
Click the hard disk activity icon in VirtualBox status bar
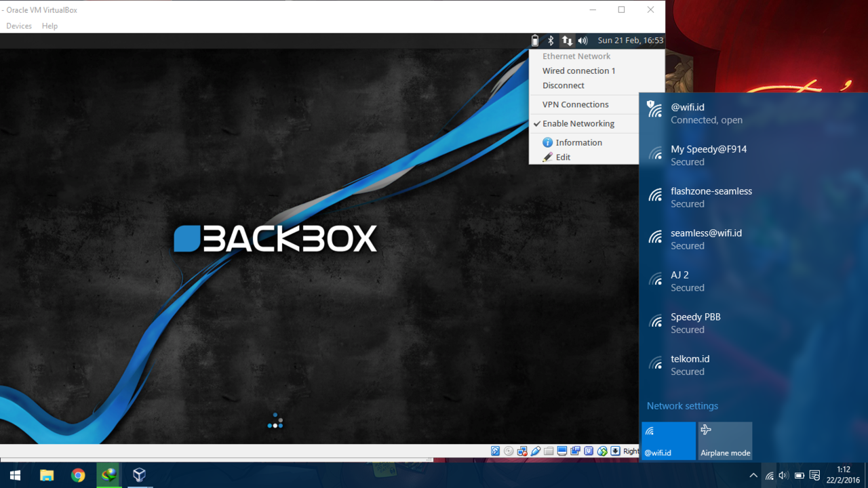[496, 451]
